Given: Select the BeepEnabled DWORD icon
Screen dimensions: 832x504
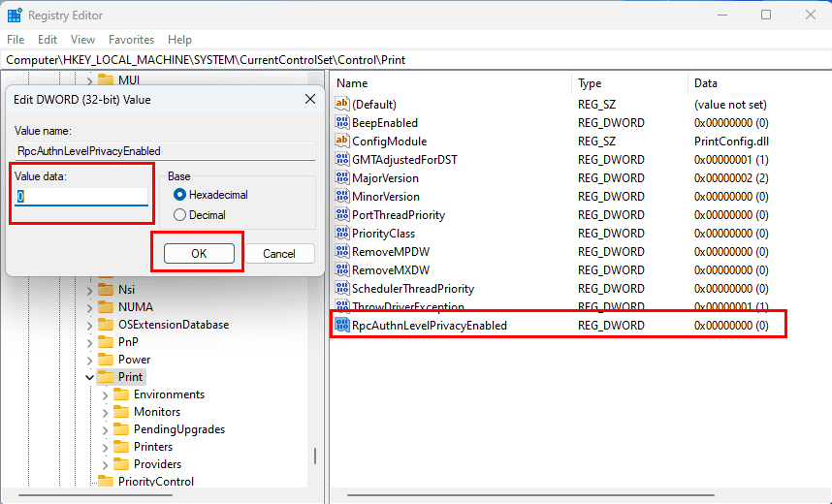Looking at the screenshot, I should tap(342, 122).
